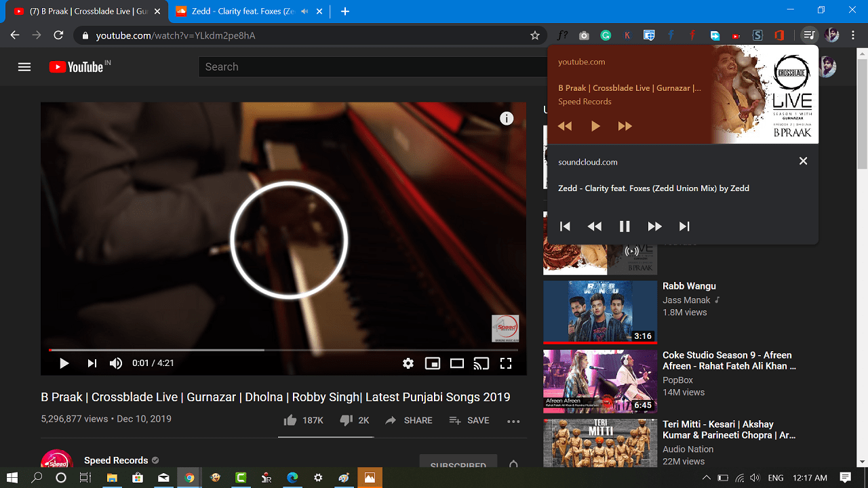
Task: Seek forward in YouTube media control card
Action: (x=625, y=126)
